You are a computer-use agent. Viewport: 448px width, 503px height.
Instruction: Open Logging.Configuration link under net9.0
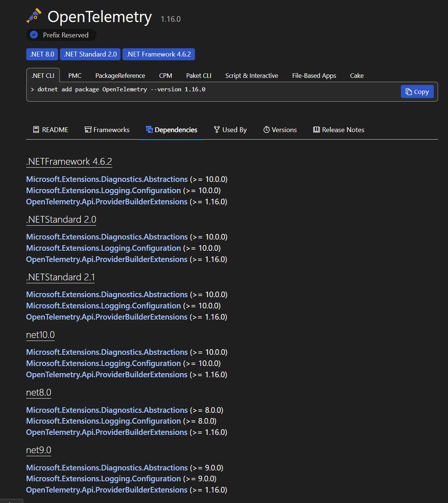pyautogui.click(x=104, y=479)
